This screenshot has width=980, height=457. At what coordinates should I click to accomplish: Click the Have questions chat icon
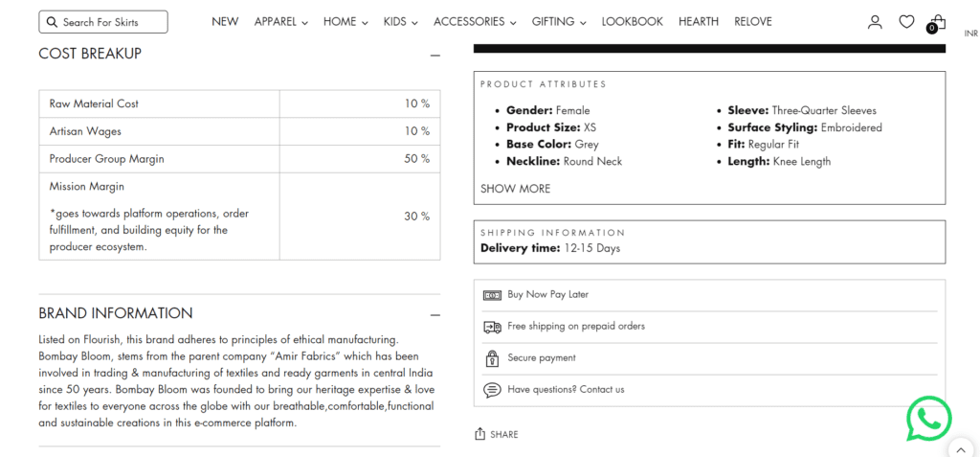click(x=493, y=389)
